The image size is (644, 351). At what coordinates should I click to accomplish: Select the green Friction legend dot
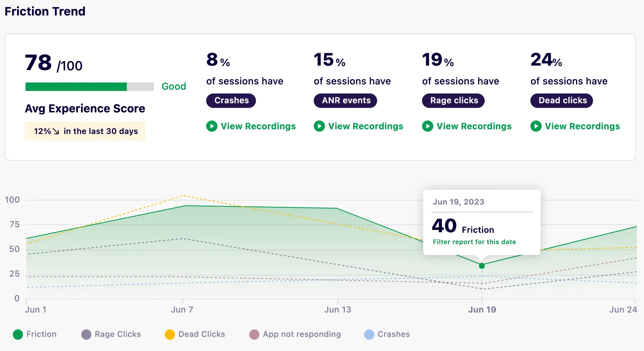tap(18, 334)
